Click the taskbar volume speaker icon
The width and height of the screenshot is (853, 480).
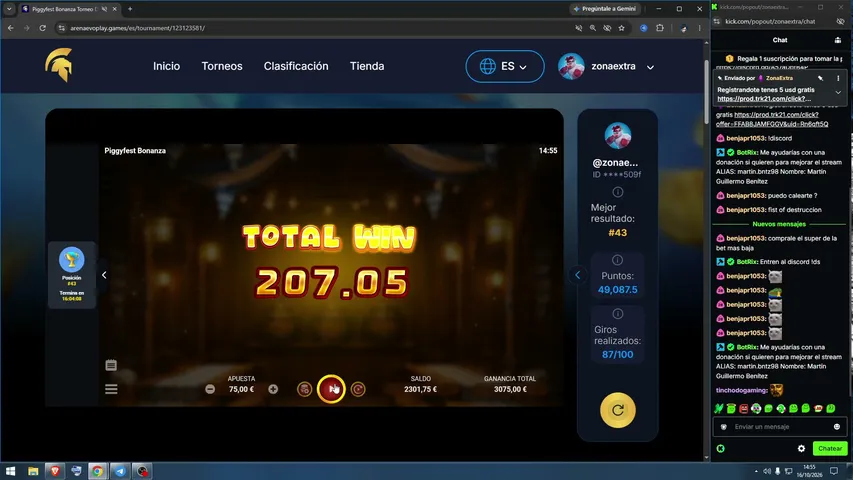point(767,471)
